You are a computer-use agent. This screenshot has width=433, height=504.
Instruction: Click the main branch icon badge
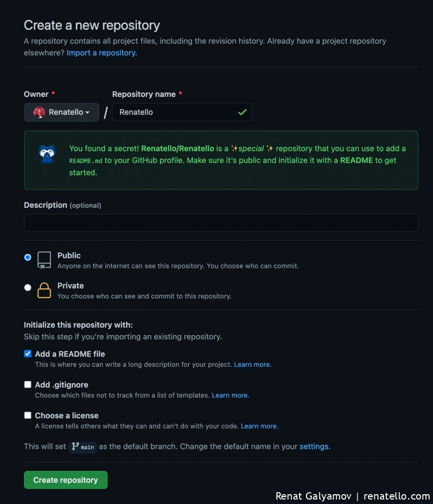[x=82, y=447]
